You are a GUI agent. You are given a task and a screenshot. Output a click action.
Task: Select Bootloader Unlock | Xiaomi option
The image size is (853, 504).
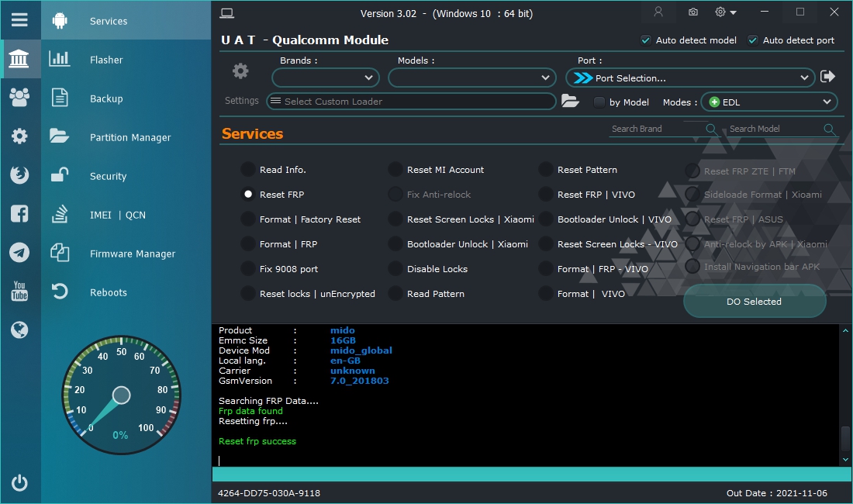(x=395, y=244)
